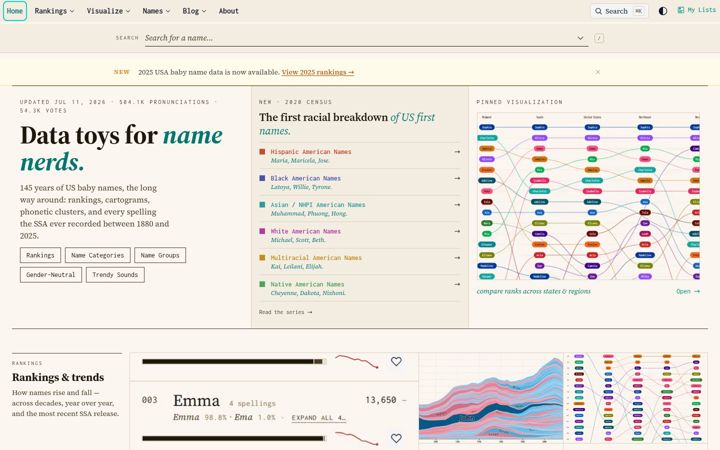The height and width of the screenshot is (450, 720).
Task: Open the Blog menu
Action: (194, 11)
